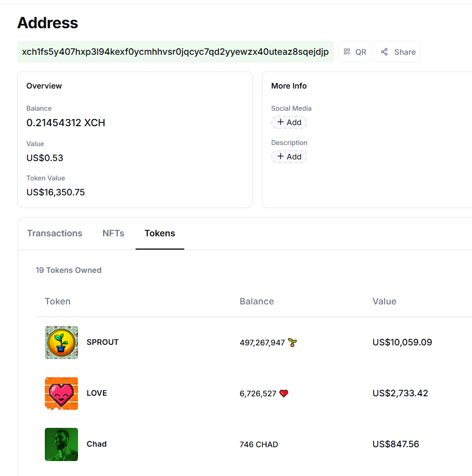472x476 pixels.
Task: Click the Overview heading
Action: click(44, 86)
